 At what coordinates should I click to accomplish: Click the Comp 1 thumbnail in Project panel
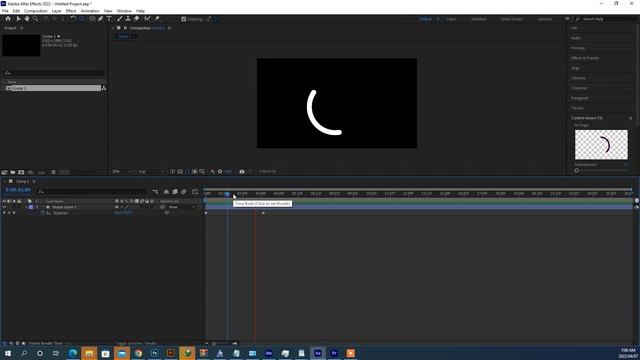click(x=21, y=45)
